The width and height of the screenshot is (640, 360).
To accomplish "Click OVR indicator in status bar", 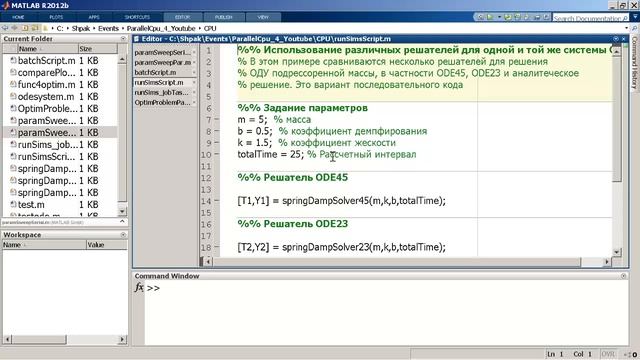I will click(x=607, y=354).
